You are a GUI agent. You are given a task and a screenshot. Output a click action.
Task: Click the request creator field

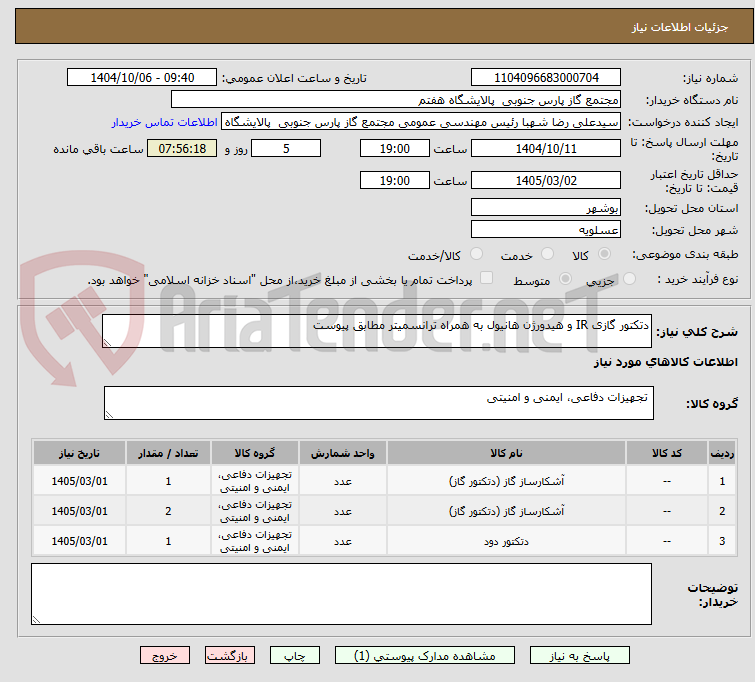pos(421,122)
